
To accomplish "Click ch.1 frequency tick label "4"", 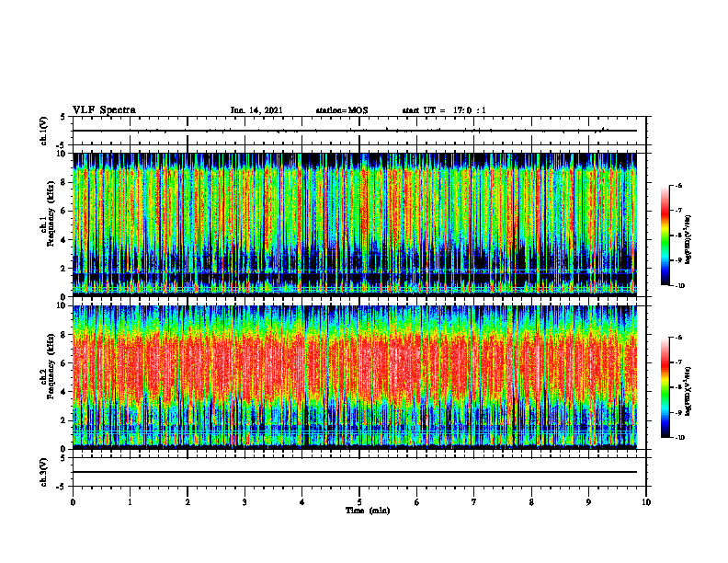I will click(x=65, y=240).
